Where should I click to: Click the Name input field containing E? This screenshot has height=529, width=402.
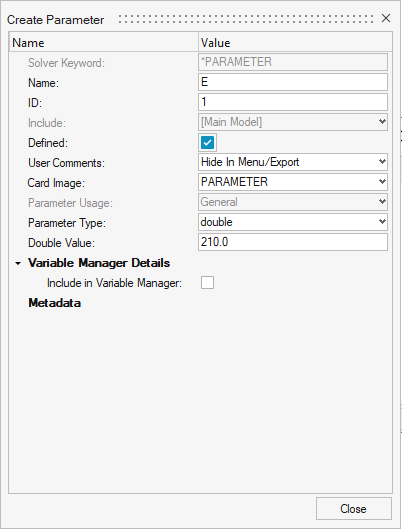coord(293,82)
